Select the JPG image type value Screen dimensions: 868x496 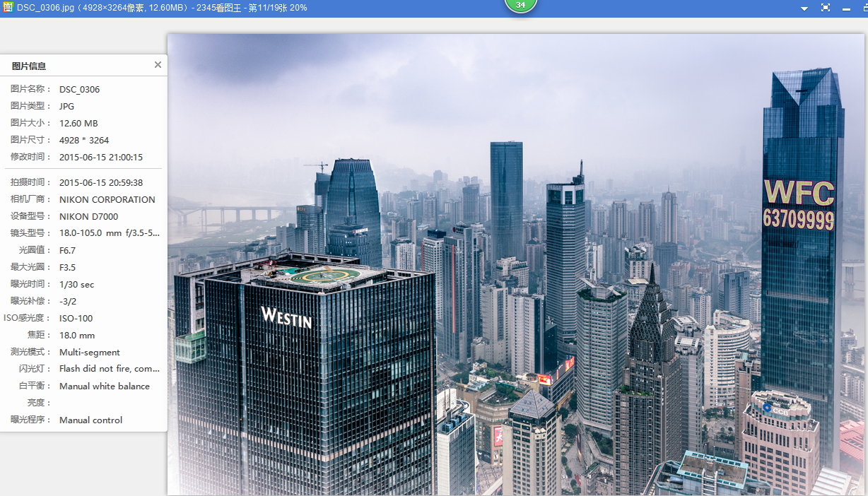point(66,106)
